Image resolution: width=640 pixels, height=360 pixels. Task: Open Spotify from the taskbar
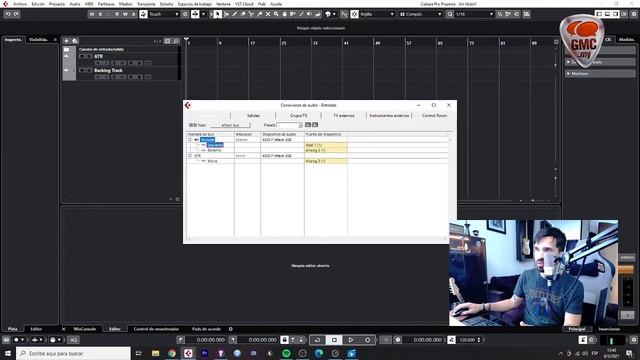[x=286, y=353]
